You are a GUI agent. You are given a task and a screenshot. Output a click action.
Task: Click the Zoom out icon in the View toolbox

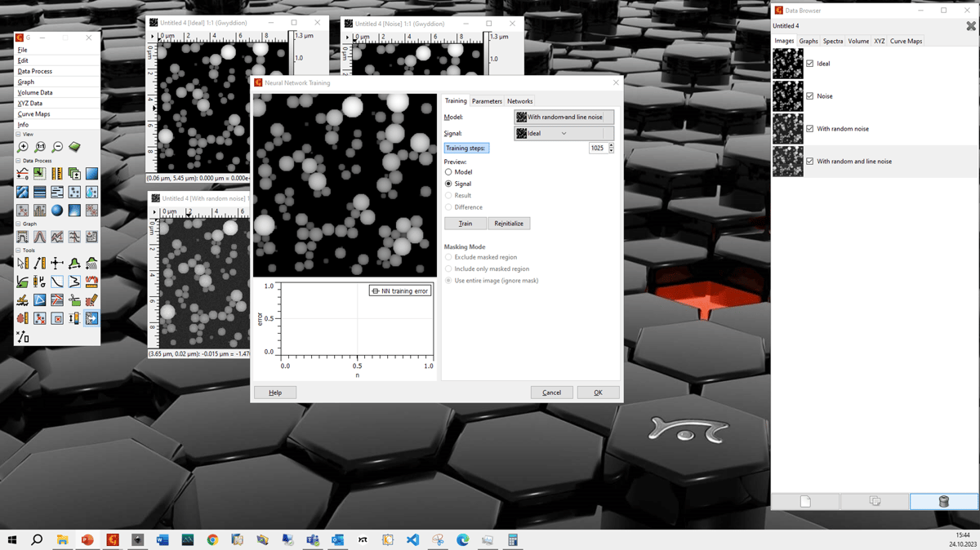(57, 147)
